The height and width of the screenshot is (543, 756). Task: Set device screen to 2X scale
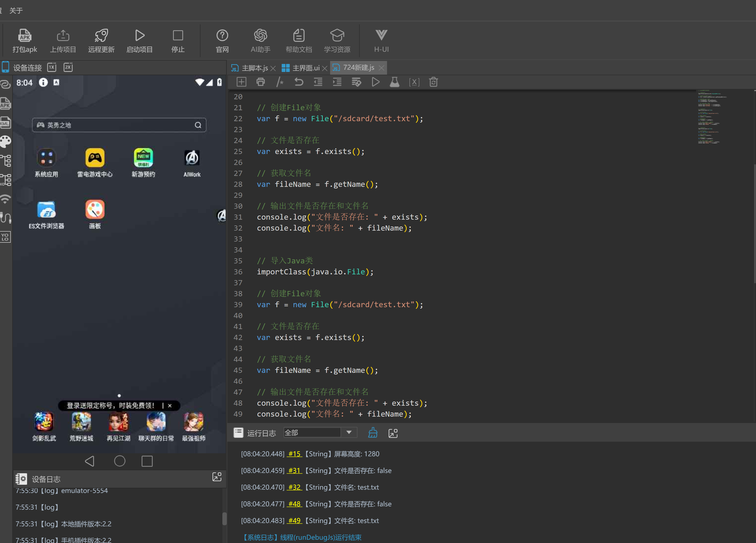point(68,67)
